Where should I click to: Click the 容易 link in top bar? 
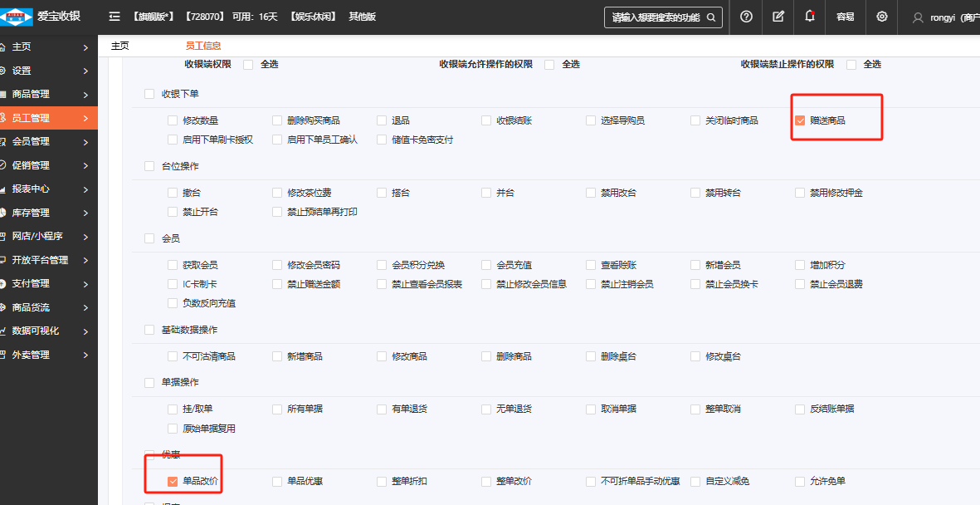(845, 17)
